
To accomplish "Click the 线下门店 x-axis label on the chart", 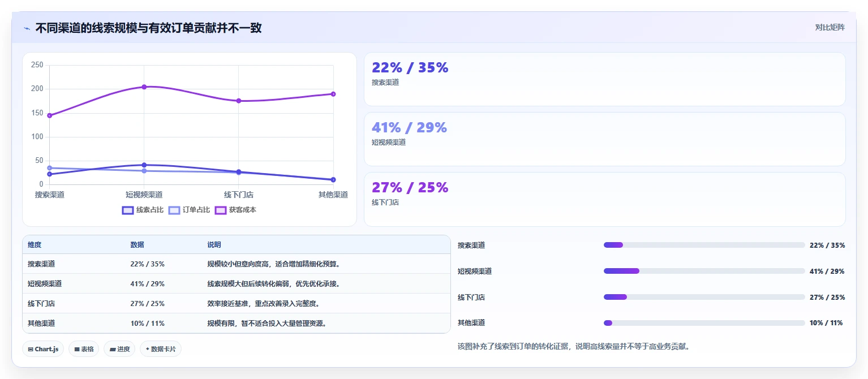I will tap(239, 195).
